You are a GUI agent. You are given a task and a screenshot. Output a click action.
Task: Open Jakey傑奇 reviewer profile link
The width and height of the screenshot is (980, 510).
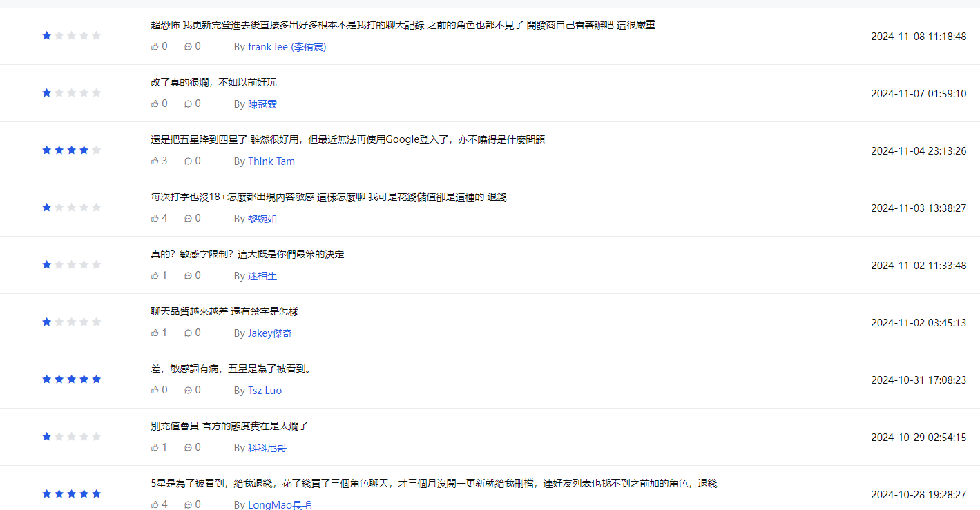coord(270,333)
